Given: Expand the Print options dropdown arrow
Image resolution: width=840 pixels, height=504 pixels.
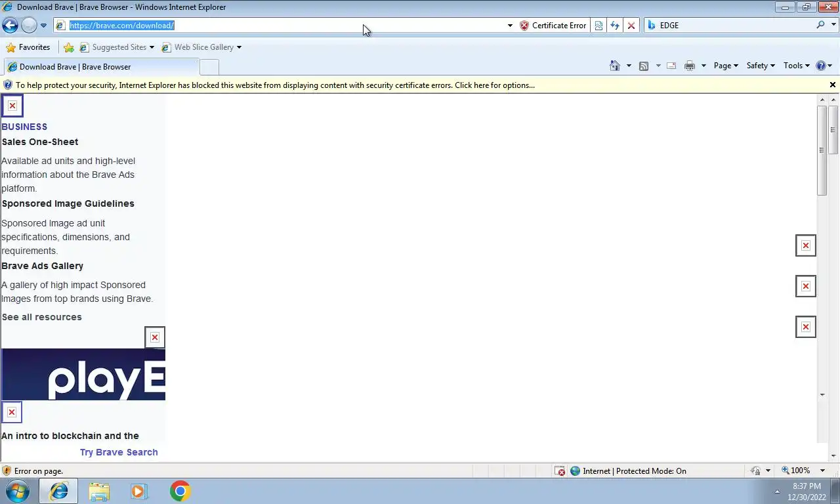Looking at the screenshot, I should 703,66.
